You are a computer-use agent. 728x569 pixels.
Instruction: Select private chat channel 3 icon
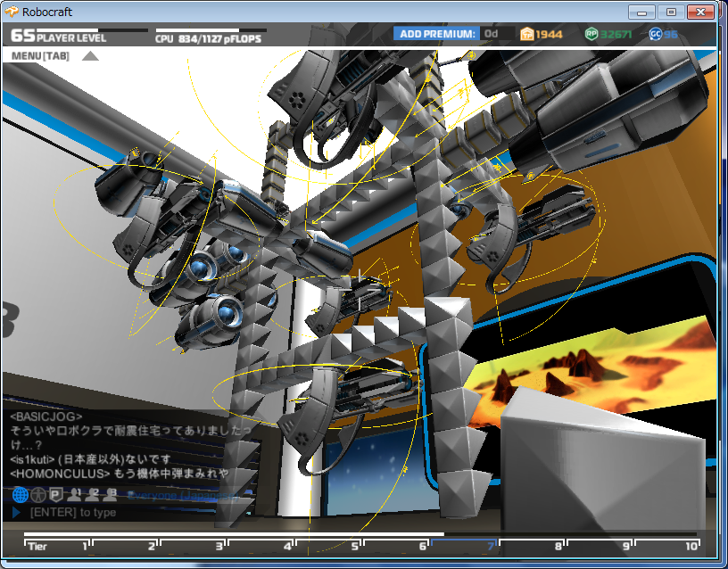tap(110, 495)
